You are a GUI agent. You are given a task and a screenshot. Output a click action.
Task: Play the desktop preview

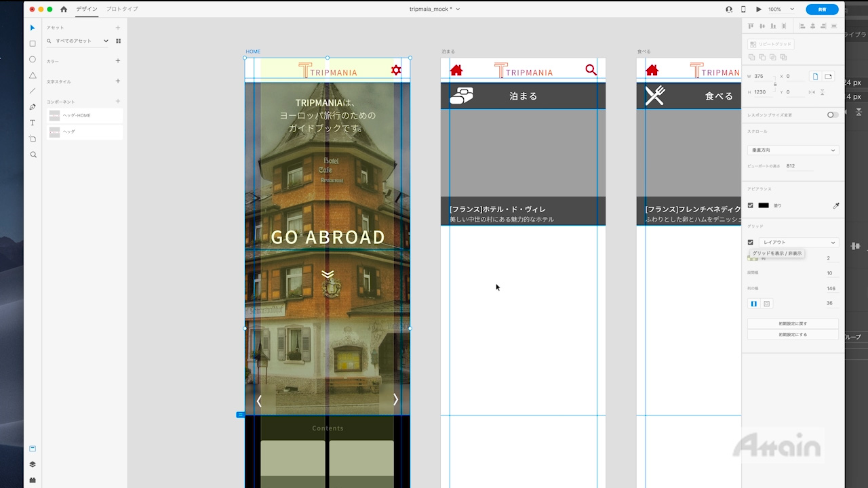(x=759, y=9)
